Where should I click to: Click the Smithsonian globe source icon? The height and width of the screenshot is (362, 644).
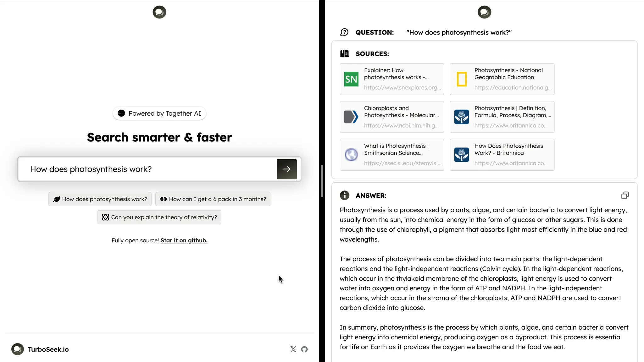[351, 155]
